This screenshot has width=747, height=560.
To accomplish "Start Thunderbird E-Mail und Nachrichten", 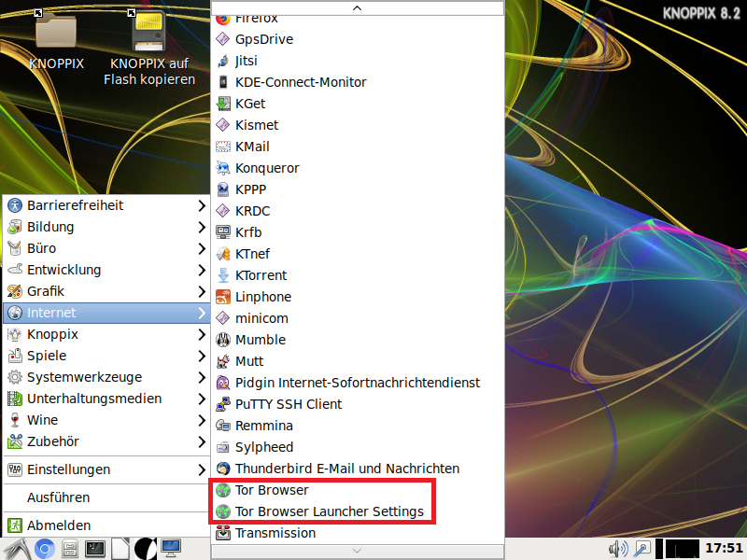I will pos(358,469).
